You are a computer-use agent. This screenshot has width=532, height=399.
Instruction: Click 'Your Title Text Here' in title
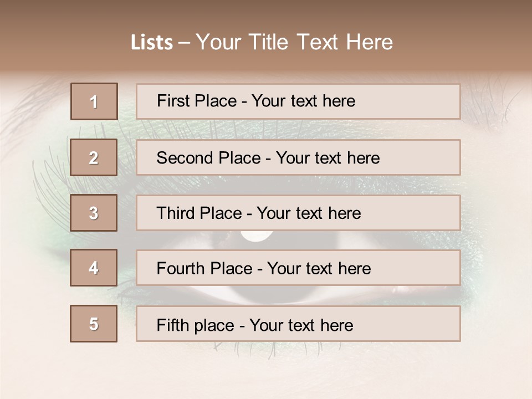294,42
